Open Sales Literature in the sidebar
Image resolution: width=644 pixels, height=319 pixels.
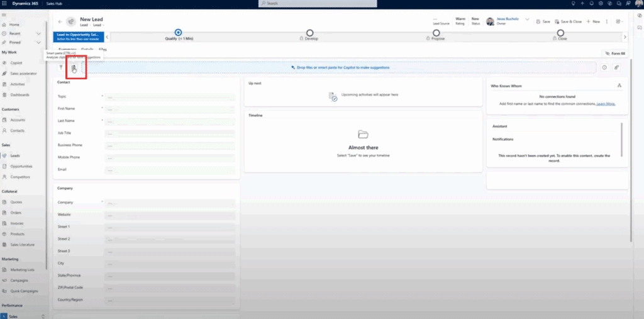point(23,245)
